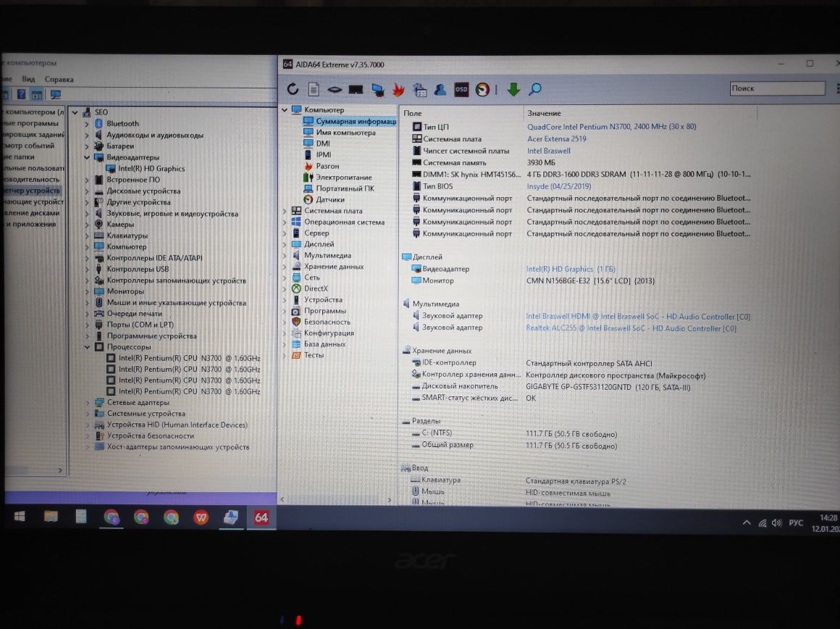This screenshot has width=840, height=629.
Task: Click the volume icon in system tray
Action: point(777,522)
